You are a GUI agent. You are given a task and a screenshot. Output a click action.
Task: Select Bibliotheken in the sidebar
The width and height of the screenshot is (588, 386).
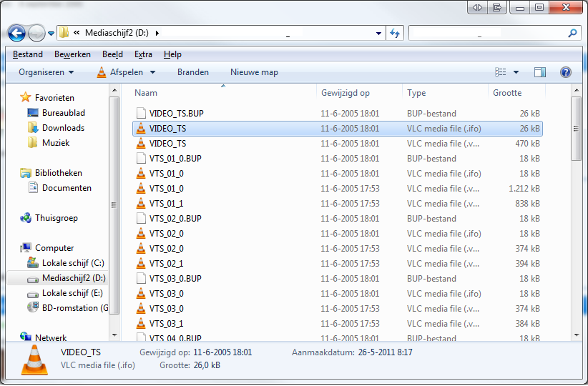point(59,173)
